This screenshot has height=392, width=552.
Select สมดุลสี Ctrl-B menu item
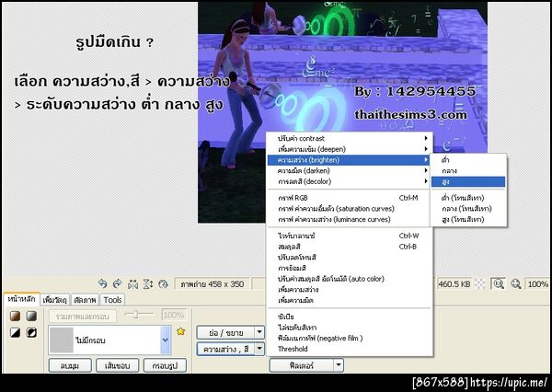click(x=349, y=247)
